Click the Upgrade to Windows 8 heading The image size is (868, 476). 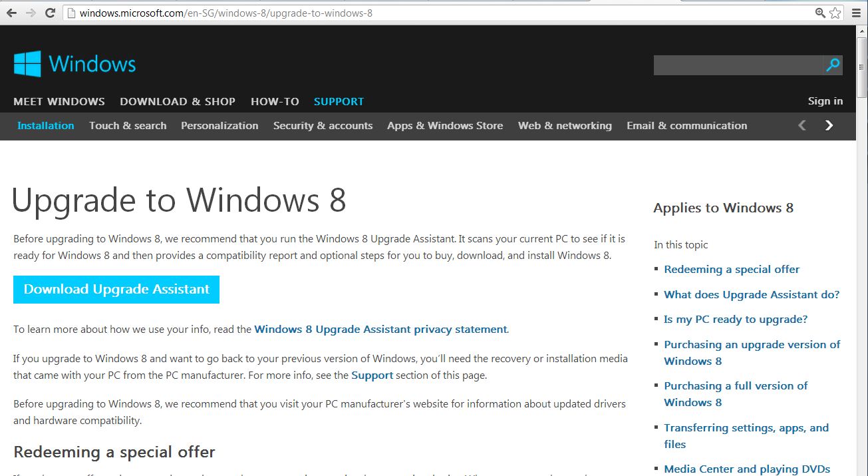(180, 200)
